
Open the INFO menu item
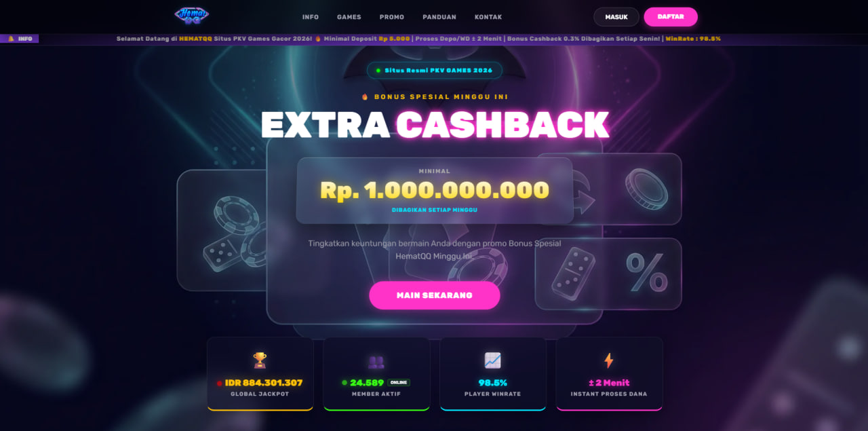[x=311, y=17]
